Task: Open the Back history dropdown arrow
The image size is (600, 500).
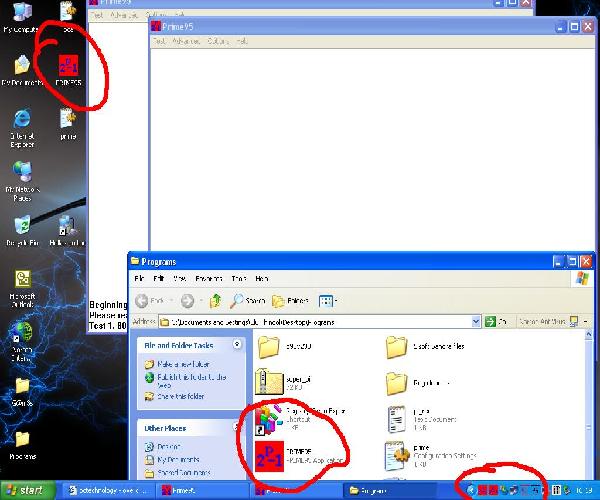Action: click(x=171, y=301)
